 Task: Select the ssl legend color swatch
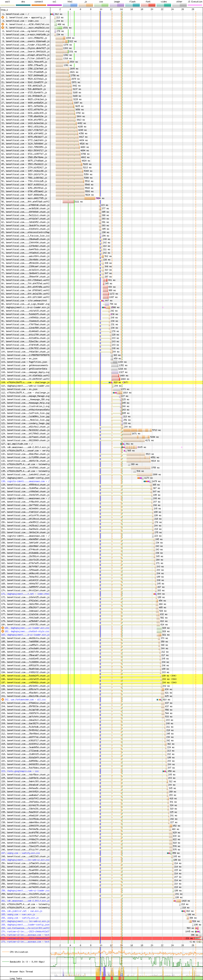point(54,5)
